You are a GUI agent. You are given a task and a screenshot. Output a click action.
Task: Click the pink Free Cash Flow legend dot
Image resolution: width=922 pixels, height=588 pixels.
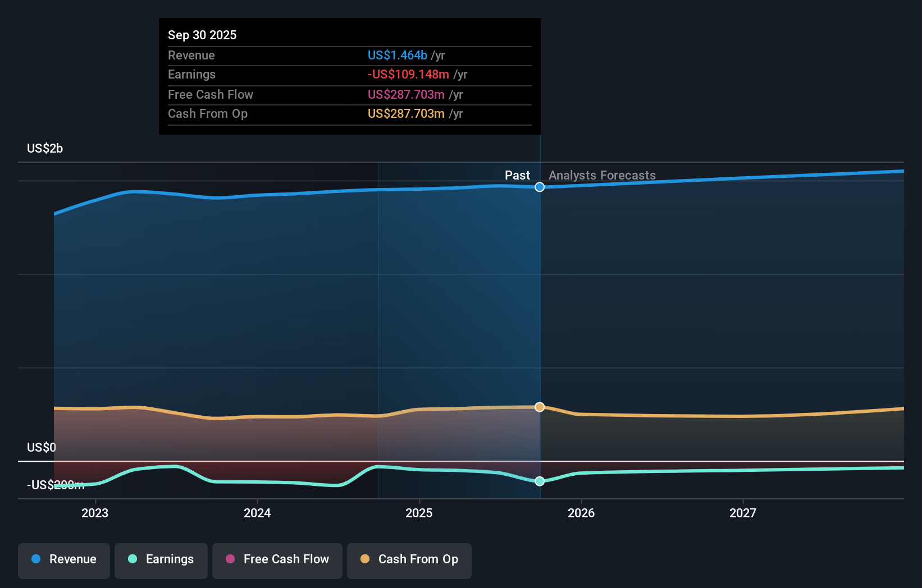point(229,559)
